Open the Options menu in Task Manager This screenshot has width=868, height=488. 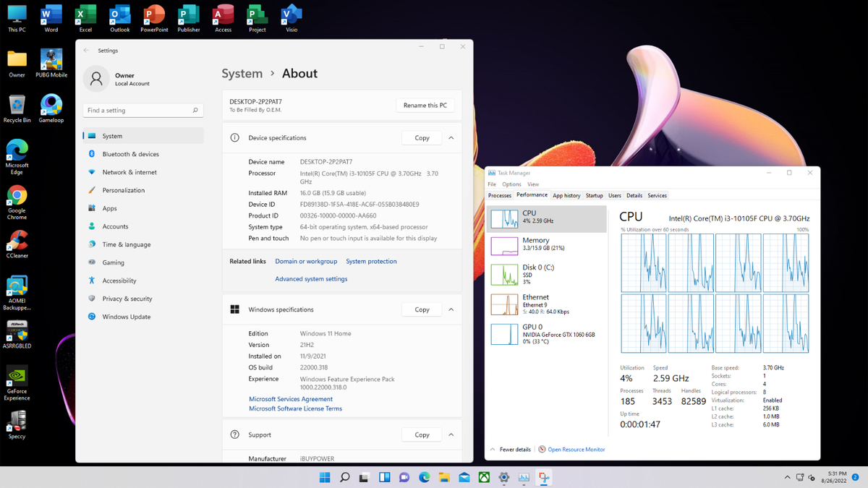click(x=511, y=184)
